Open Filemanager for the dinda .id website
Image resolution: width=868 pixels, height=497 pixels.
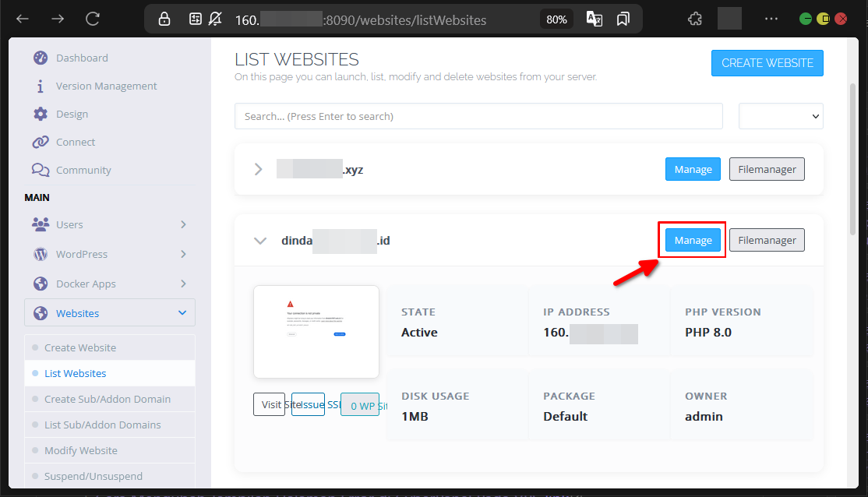coord(767,240)
